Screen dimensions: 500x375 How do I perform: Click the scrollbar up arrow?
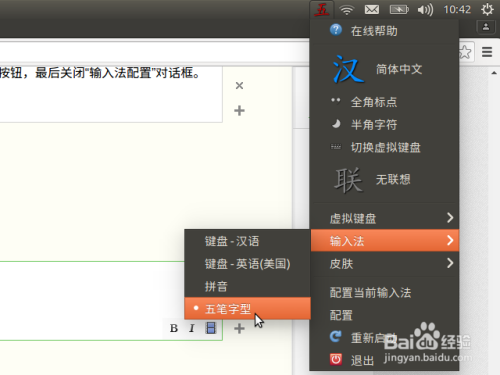pyautogui.click(x=494, y=73)
